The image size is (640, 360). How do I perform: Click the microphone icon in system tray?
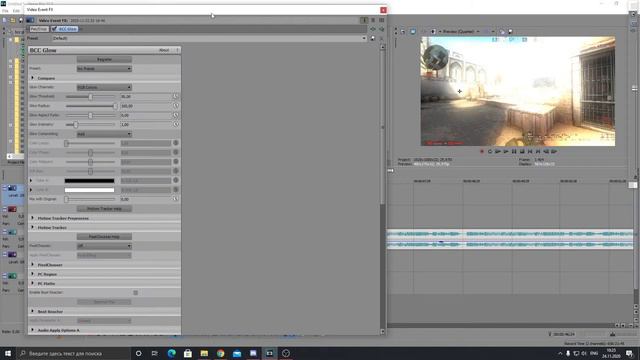point(568,353)
